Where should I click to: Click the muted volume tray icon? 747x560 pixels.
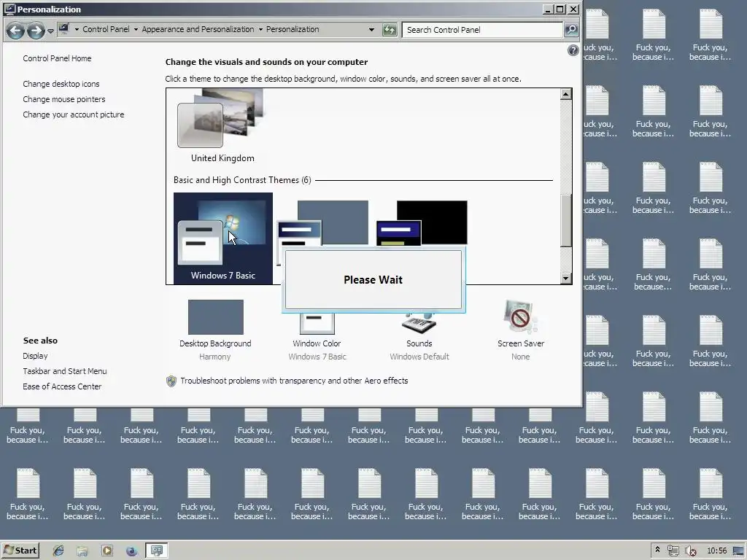tap(690, 551)
